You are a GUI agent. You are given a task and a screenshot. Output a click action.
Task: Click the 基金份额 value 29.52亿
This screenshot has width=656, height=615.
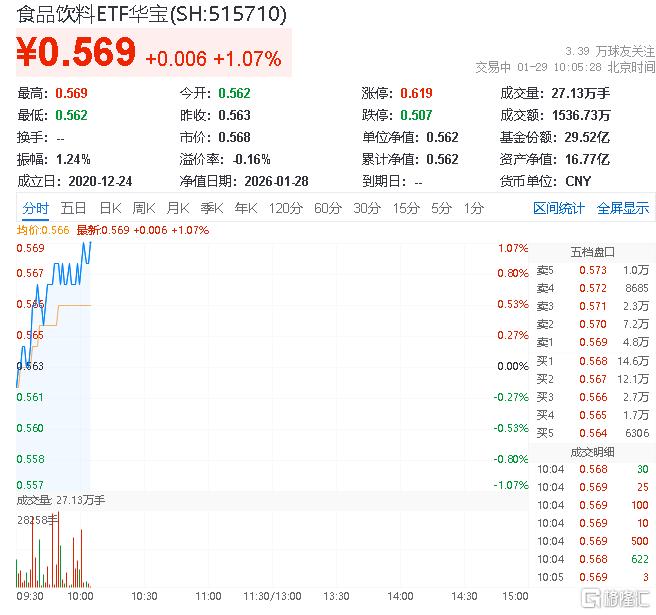click(587, 137)
